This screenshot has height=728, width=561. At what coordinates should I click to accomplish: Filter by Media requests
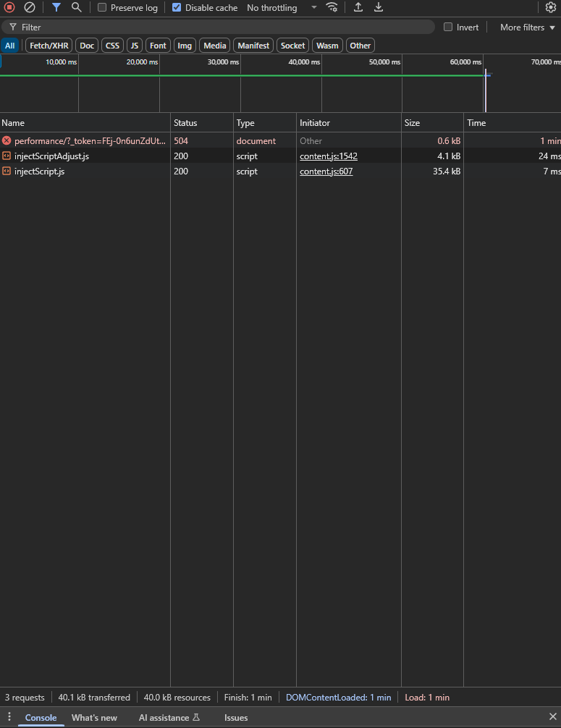coord(214,46)
